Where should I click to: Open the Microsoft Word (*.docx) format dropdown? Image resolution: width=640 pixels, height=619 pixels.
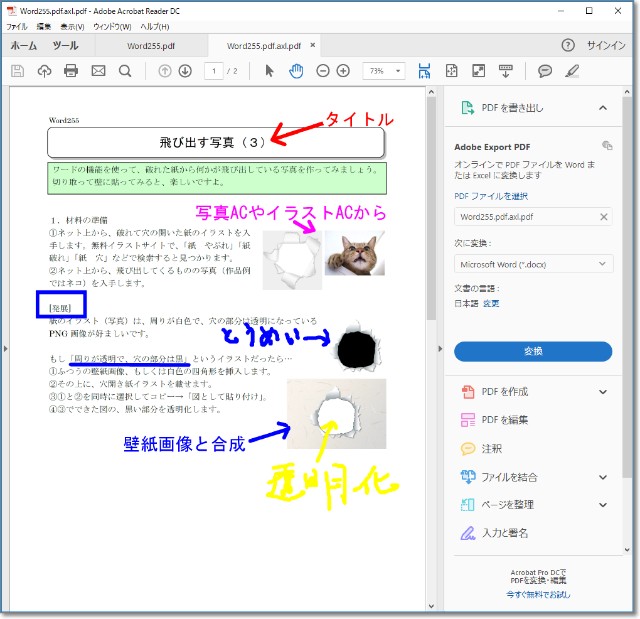533,264
